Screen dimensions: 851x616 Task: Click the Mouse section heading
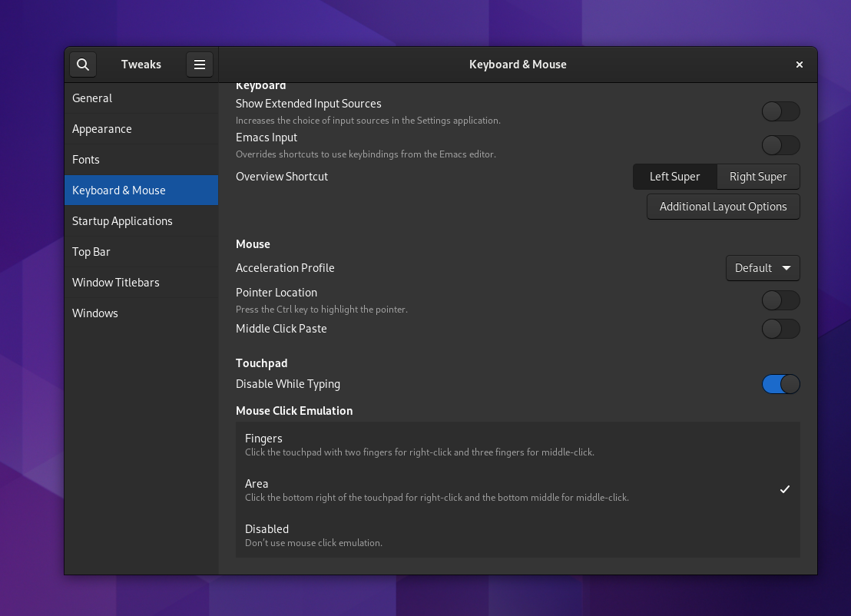click(253, 244)
